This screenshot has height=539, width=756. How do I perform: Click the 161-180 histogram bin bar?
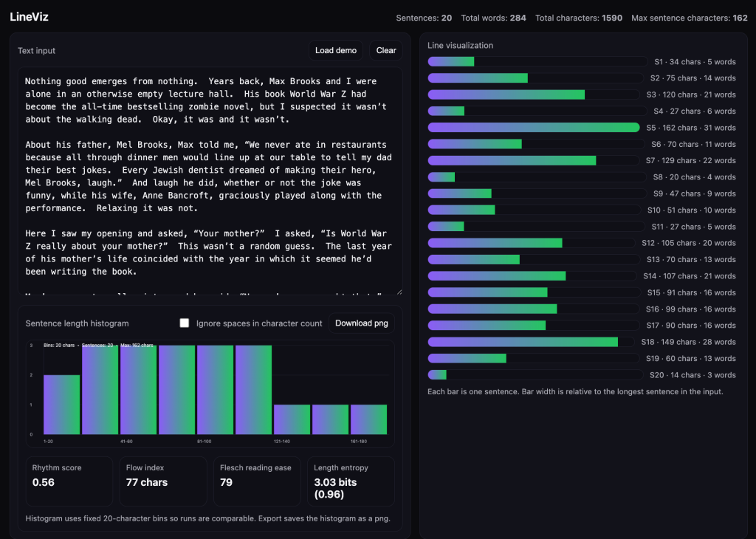368,419
